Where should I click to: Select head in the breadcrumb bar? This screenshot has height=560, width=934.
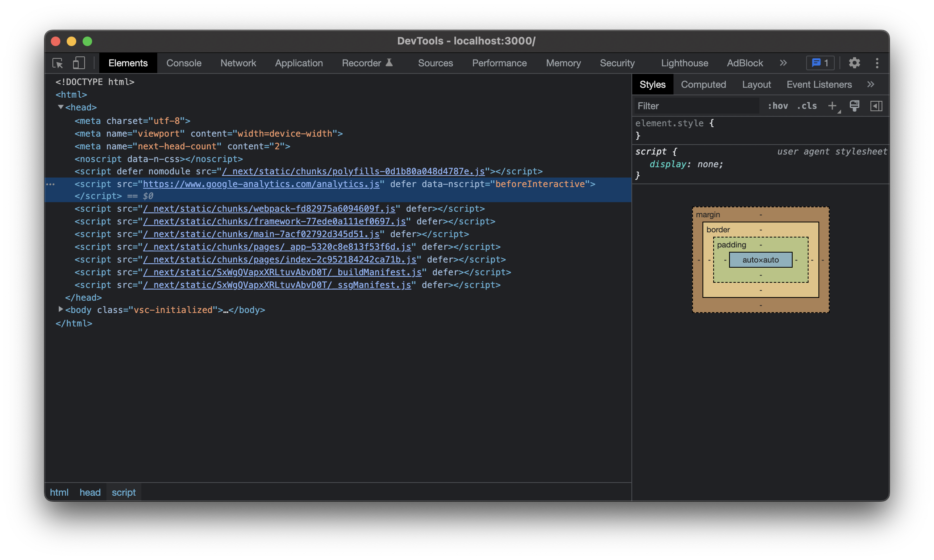90,492
